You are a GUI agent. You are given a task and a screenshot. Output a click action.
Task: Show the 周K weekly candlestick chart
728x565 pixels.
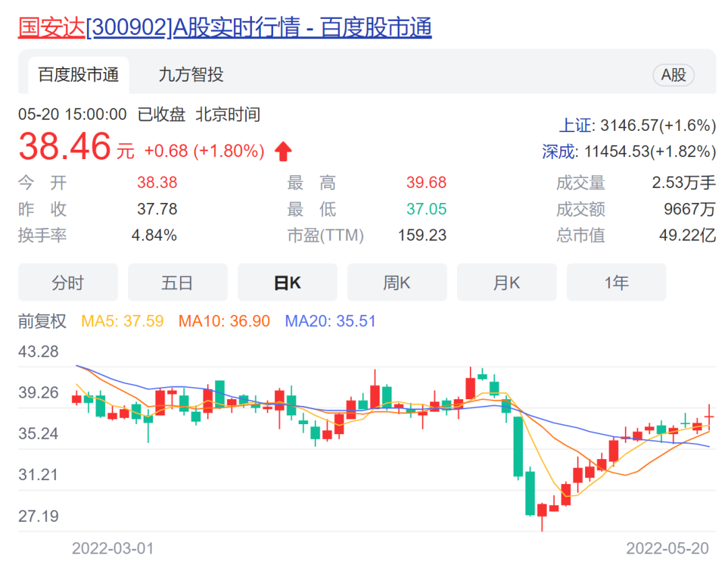(397, 282)
